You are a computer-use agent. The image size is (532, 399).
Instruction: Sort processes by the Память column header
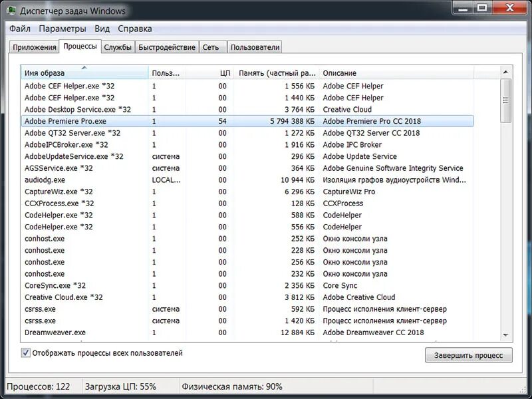coord(279,72)
